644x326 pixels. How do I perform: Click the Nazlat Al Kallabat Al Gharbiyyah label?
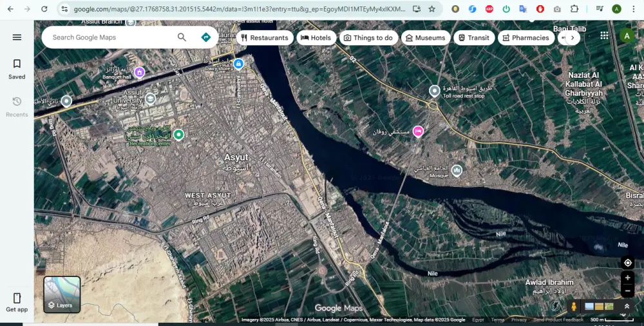583,93
